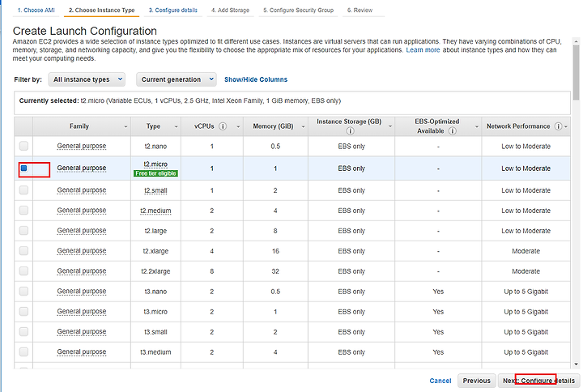Image resolution: width=583 pixels, height=392 pixels.
Task: Open EBS-Optimized Available column sort arrow
Action: pos(477,127)
